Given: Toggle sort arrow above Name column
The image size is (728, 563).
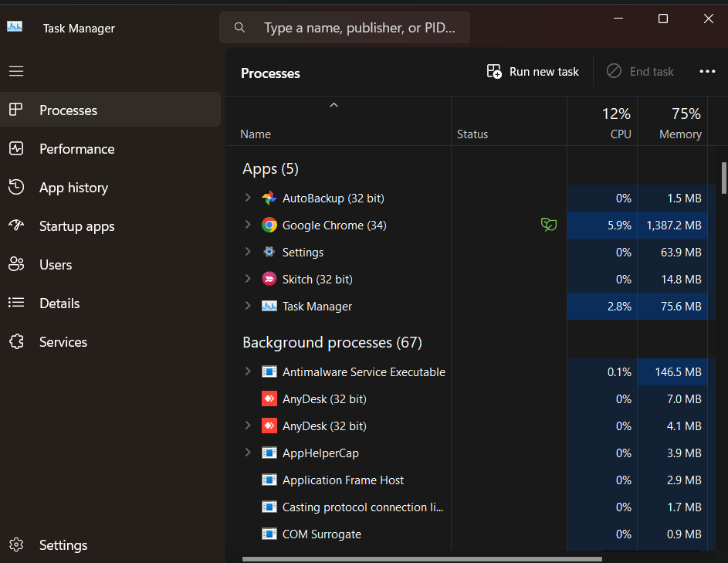Looking at the screenshot, I should (x=334, y=105).
